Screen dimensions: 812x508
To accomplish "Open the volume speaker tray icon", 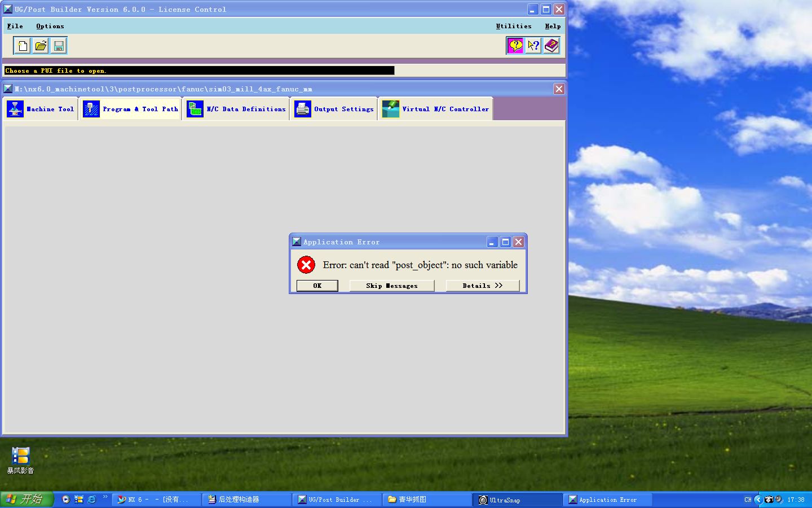I will pos(779,500).
